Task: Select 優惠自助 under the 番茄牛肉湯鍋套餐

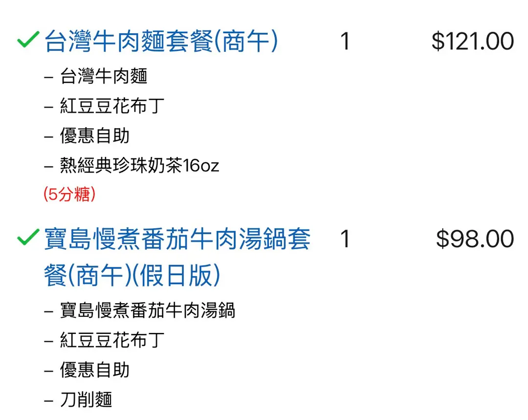Action: click(x=95, y=370)
